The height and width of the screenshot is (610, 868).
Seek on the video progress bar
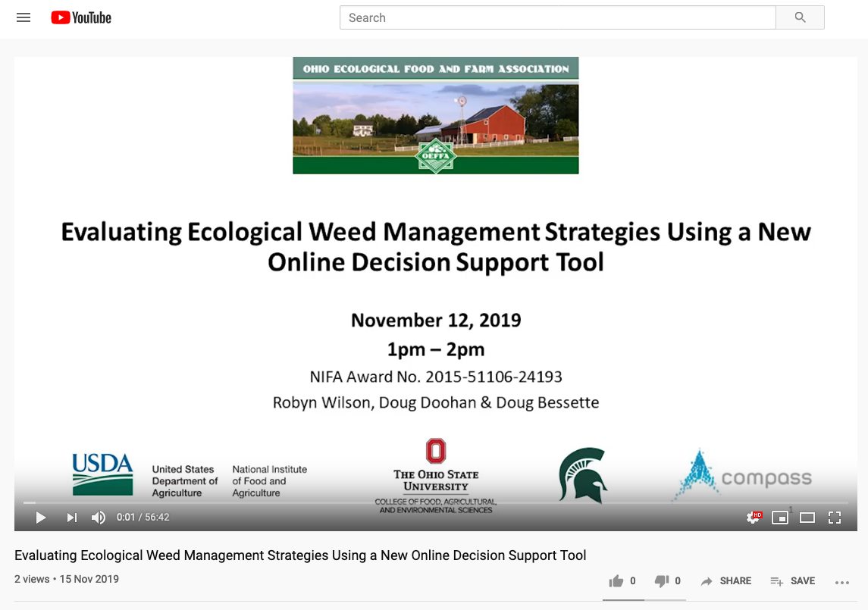(x=436, y=502)
